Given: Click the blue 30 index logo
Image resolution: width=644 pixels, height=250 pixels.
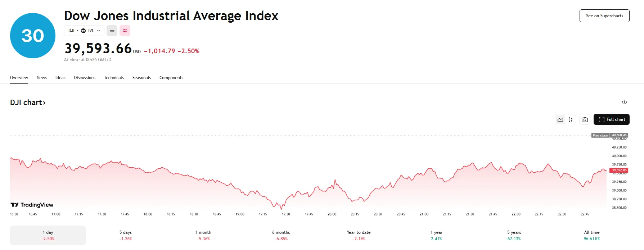Looking at the screenshot, I should coord(33,36).
